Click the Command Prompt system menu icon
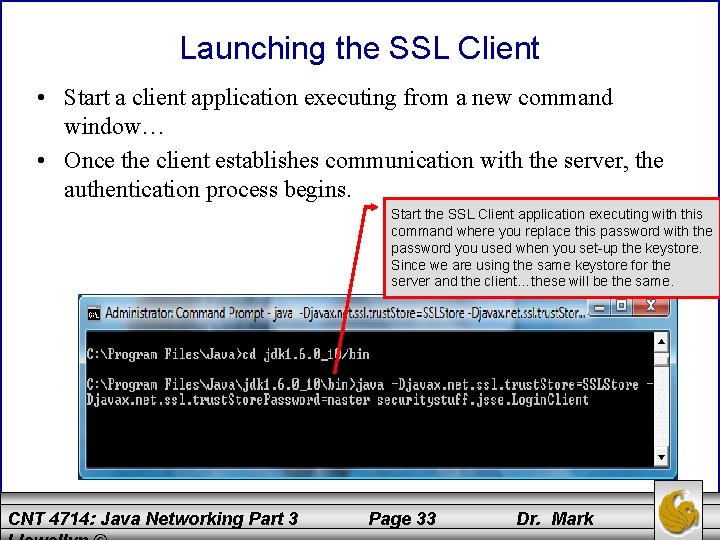 (x=94, y=314)
